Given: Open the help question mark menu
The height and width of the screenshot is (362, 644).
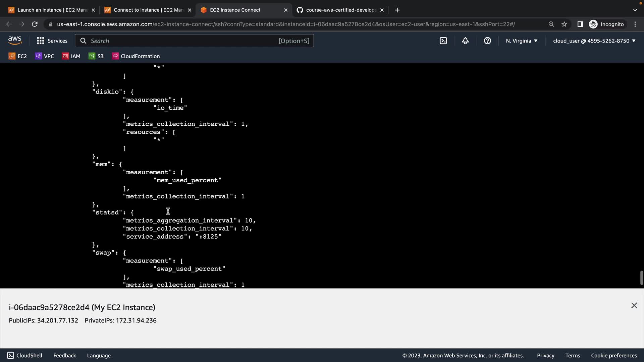Looking at the screenshot, I should click(x=487, y=41).
